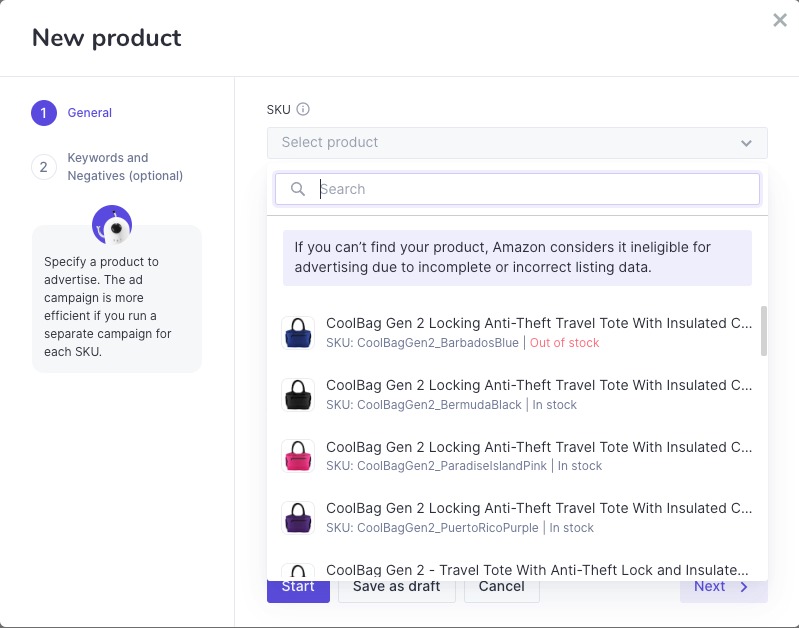The height and width of the screenshot is (628, 799).
Task: Click the step 1 circle icon
Action: click(44, 113)
